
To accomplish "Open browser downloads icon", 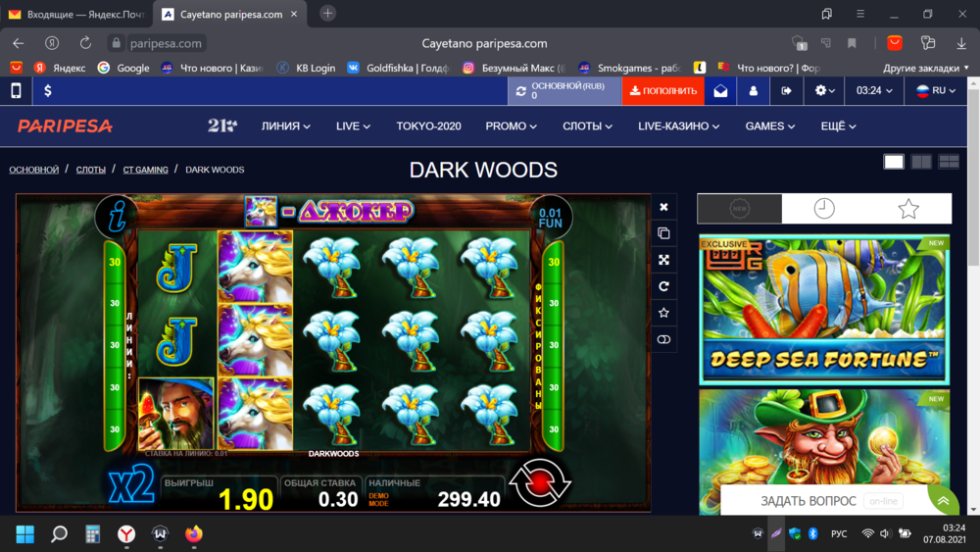I will tap(961, 43).
